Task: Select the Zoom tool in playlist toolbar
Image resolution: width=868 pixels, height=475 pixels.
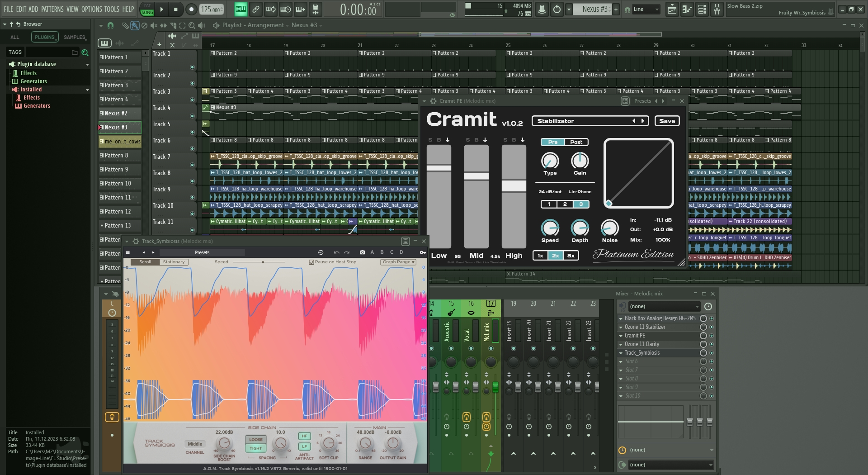Action: click(192, 25)
